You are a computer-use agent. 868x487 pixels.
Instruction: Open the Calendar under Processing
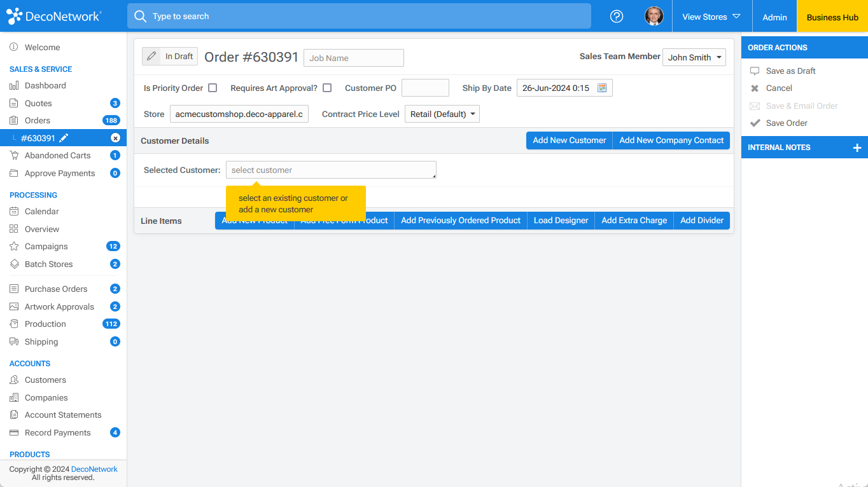click(41, 211)
